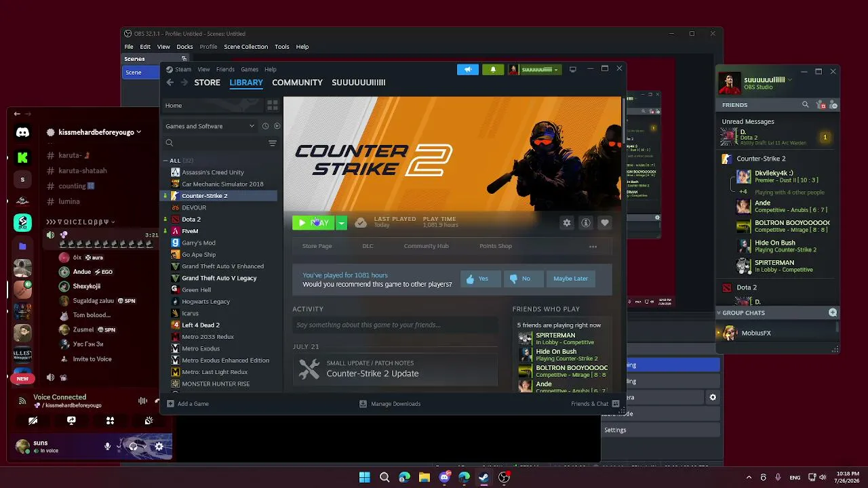Toggle the favorite heart icon for Counter-Strike 2
The height and width of the screenshot is (488, 868).
click(x=605, y=223)
